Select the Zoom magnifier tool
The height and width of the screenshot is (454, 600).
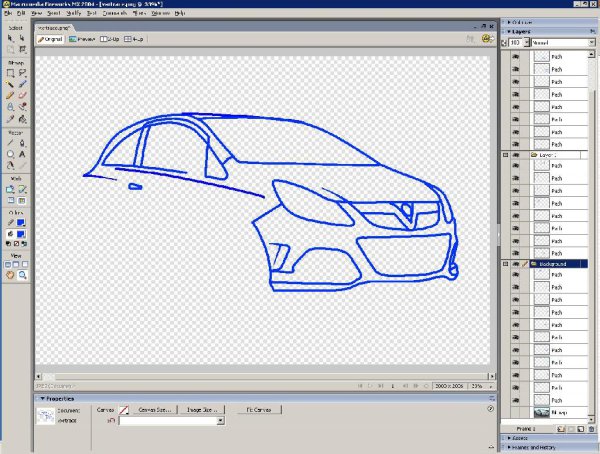(x=22, y=274)
